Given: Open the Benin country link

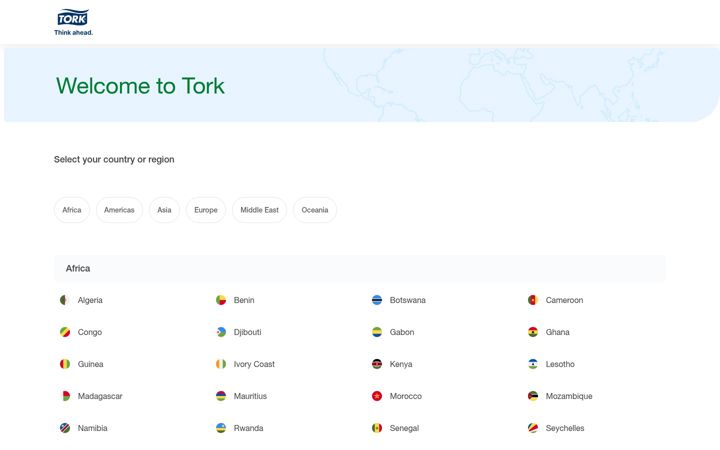Looking at the screenshot, I should (244, 300).
